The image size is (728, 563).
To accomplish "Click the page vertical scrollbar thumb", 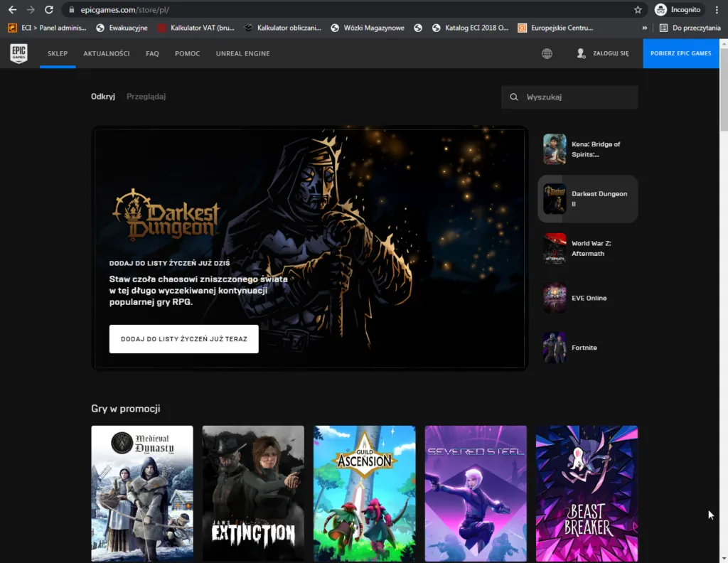I will [723, 88].
